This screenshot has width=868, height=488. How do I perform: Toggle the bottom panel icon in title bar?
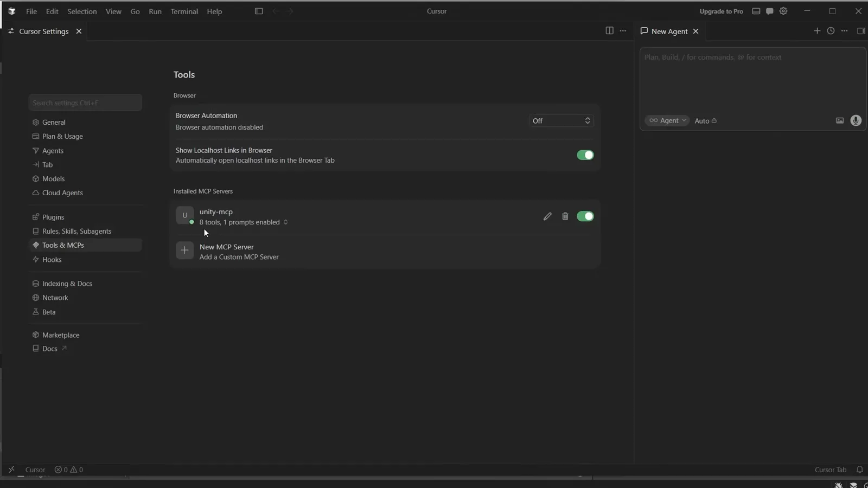coord(756,11)
